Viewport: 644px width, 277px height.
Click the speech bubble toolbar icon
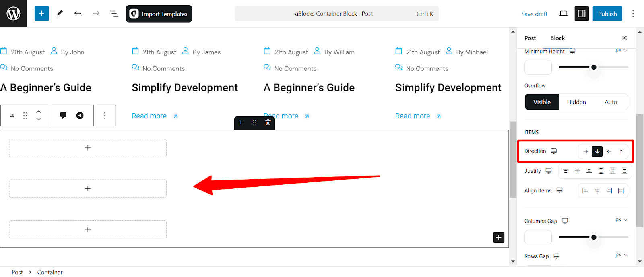[x=63, y=116]
